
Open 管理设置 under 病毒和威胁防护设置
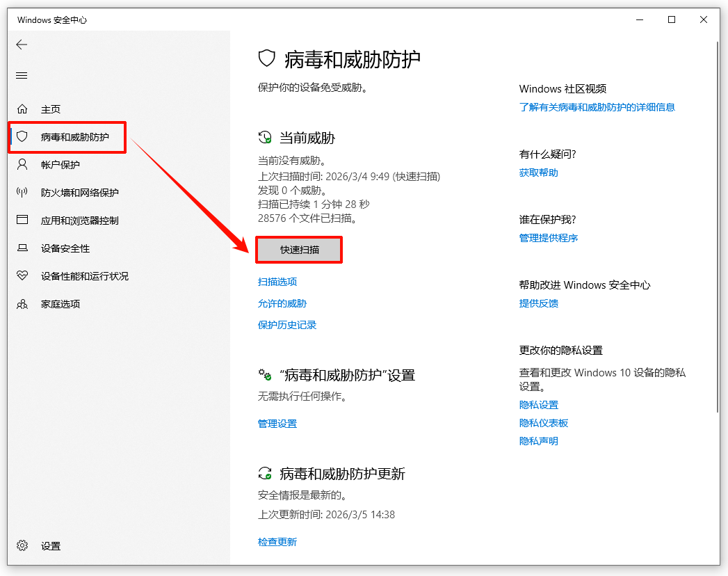coord(276,422)
